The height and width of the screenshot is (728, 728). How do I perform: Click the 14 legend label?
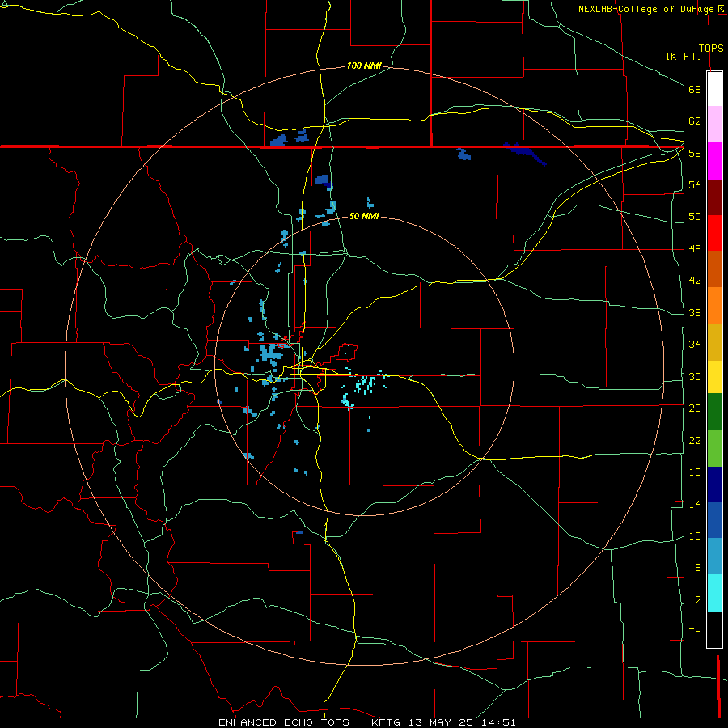695,504
